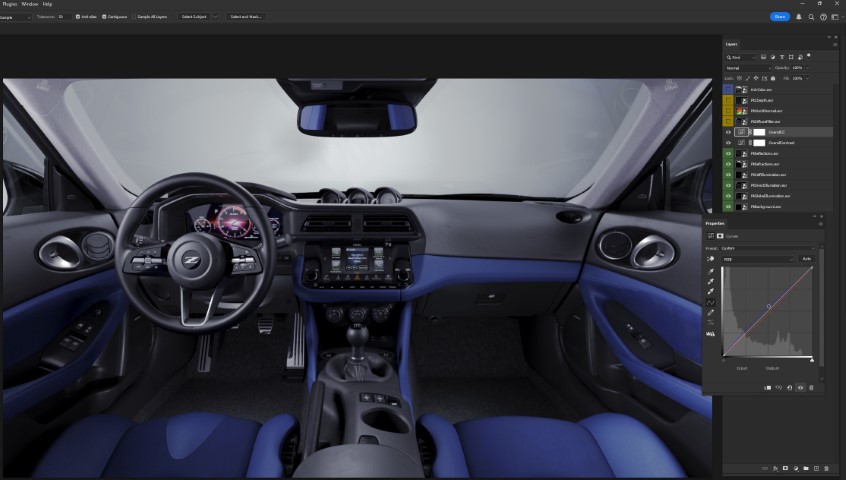Click the reset adjustment icon in Properties

click(x=790, y=387)
